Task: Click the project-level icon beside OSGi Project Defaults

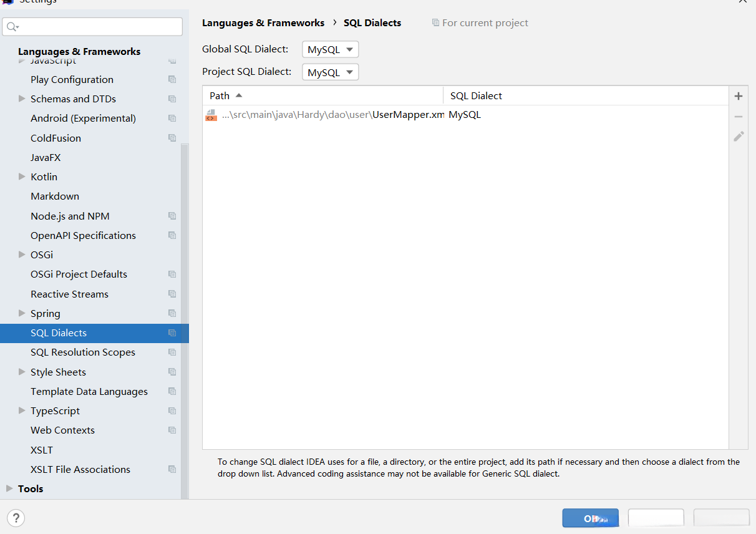Action: pyautogui.click(x=172, y=274)
